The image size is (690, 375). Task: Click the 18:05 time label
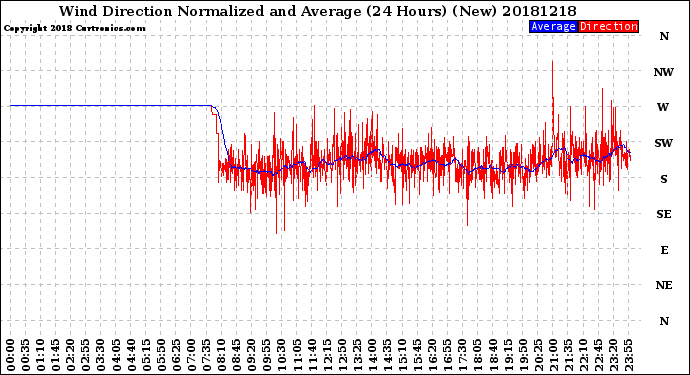[478, 355]
